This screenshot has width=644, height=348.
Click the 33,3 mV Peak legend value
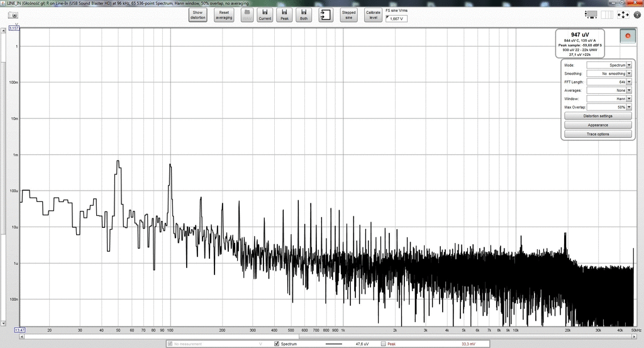(468, 344)
